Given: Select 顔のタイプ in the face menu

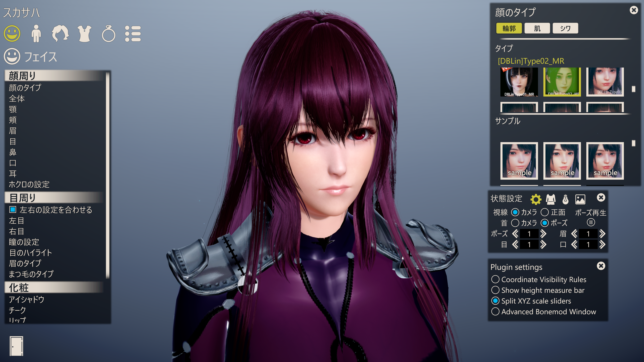Looking at the screenshot, I should point(25,88).
